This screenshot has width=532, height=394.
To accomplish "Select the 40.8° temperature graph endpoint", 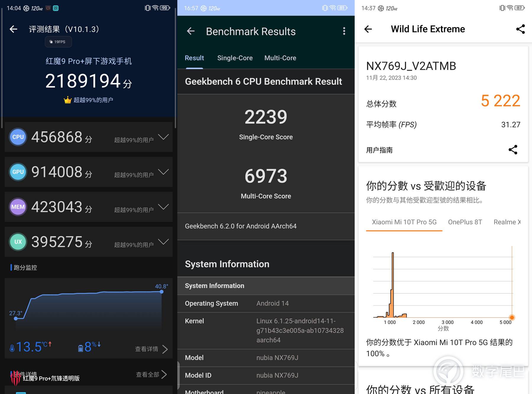I will (162, 292).
